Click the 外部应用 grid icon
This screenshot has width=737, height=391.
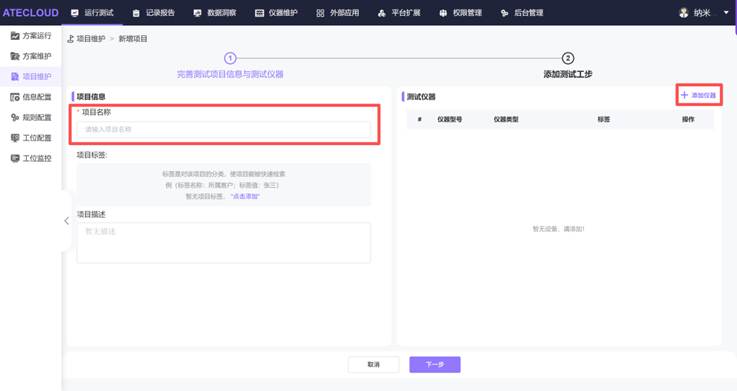(x=320, y=13)
